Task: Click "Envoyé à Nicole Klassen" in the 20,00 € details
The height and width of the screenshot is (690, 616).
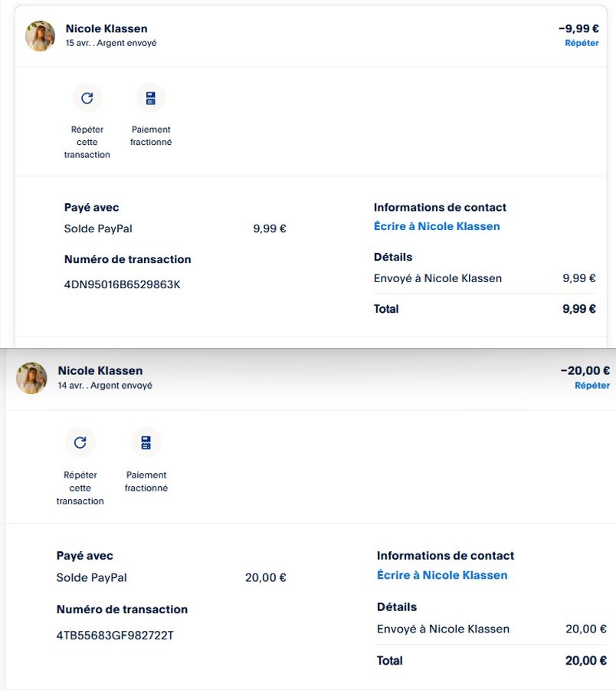Action: [443, 629]
